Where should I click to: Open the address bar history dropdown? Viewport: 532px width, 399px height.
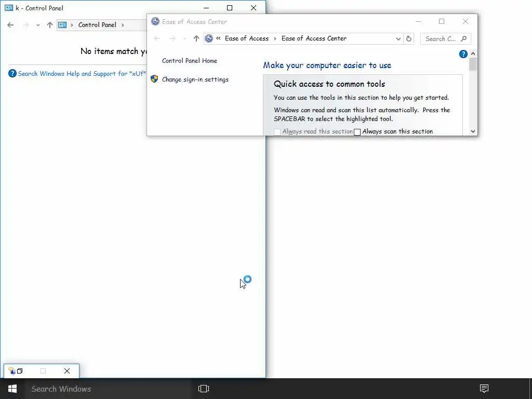pos(398,38)
